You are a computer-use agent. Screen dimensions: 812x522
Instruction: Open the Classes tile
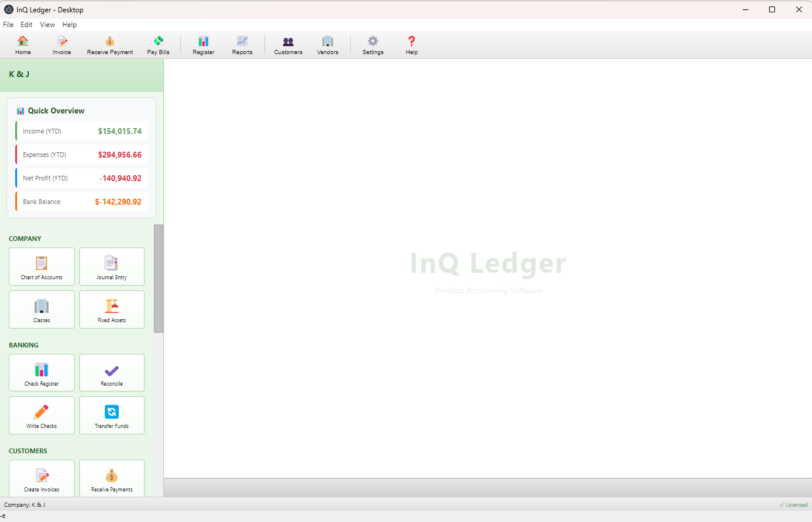coord(42,309)
